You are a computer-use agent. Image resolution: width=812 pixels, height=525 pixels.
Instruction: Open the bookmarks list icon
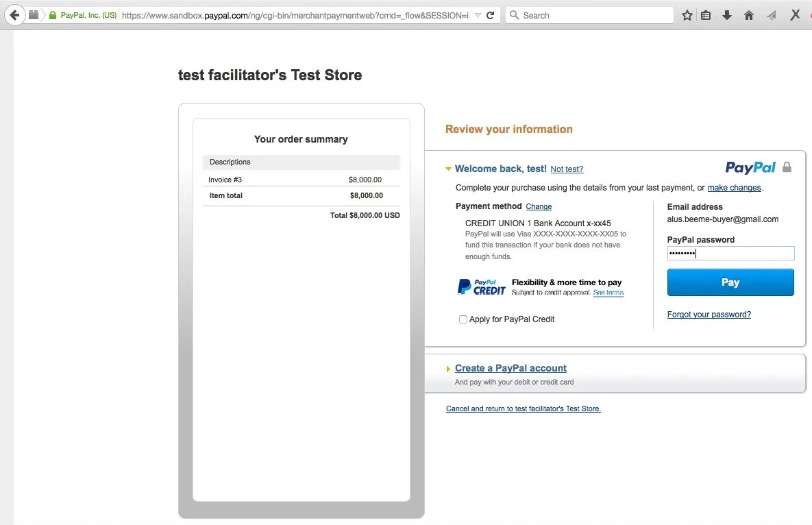(x=706, y=15)
